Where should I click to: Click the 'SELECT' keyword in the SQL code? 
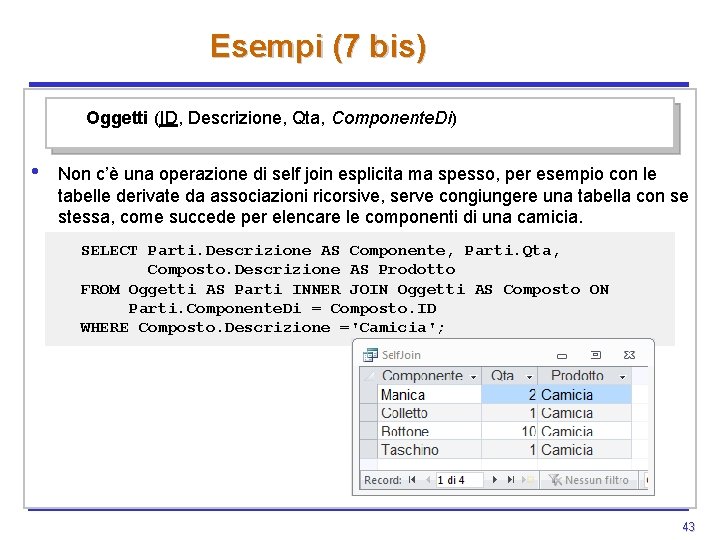coord(109,251)
